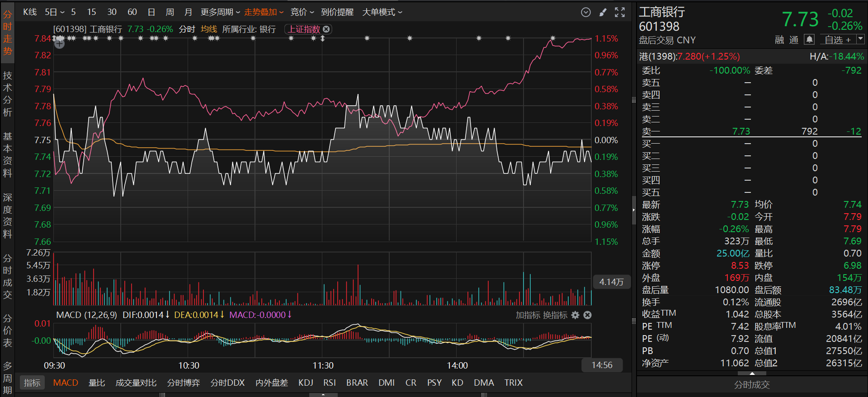The height and width of the screenshot is (397, 868).
Task: Open the 大单模式 dropdown
Action: 382,12
